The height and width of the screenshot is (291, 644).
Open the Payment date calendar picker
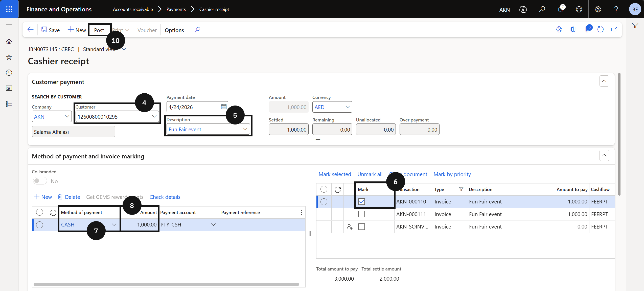coord(224,107)
